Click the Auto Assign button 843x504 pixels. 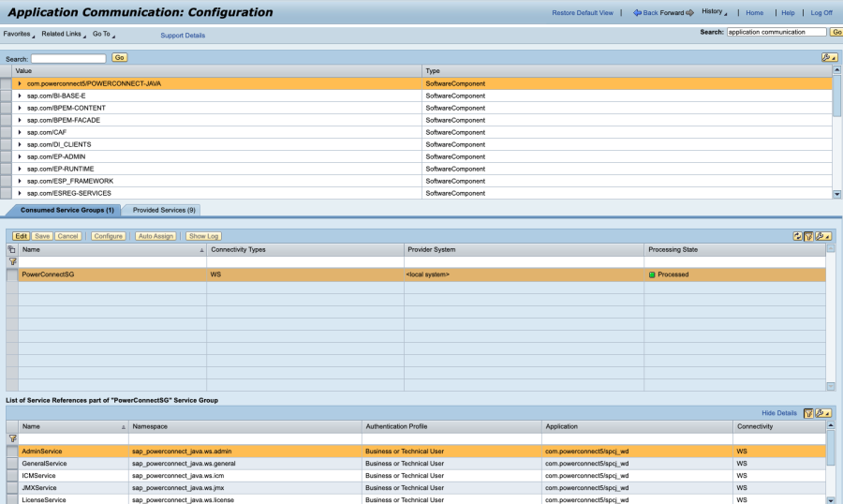click(155, 236)
